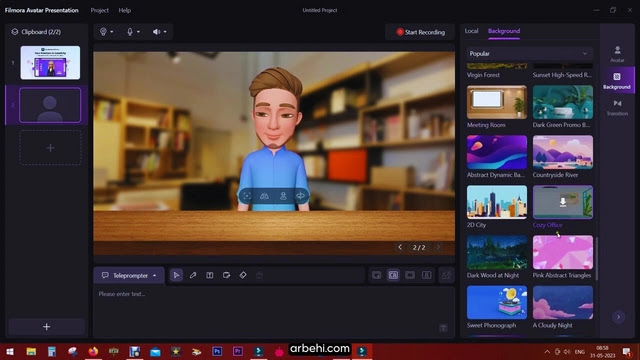Apply the Abstract Dynamic background
The height and width of the screenshot is (360, 640).
coord(497,152)
